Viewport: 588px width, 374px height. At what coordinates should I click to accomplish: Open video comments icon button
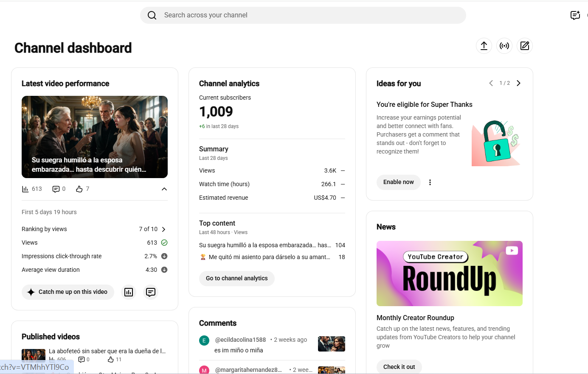[x=151, y=292]
